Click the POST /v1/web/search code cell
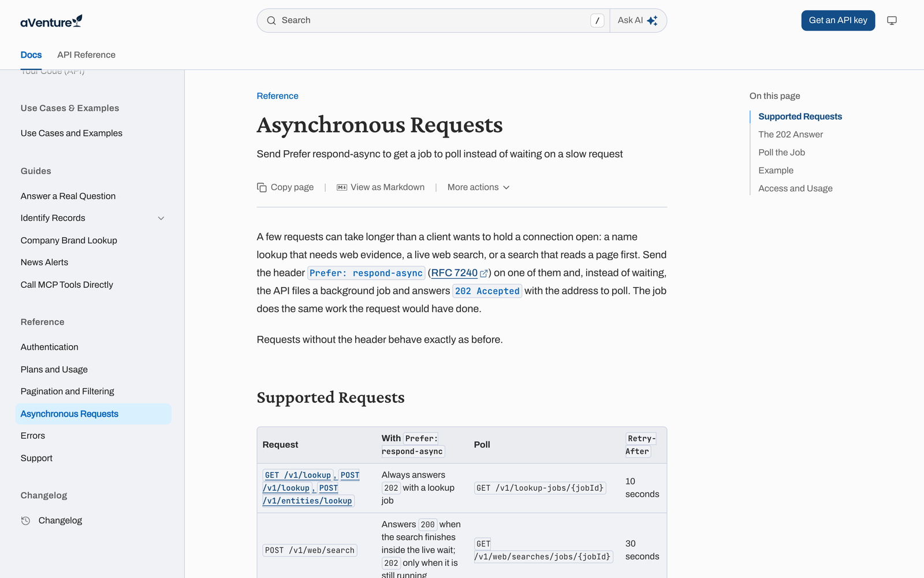Screen dimensions: 924x578 310,550
